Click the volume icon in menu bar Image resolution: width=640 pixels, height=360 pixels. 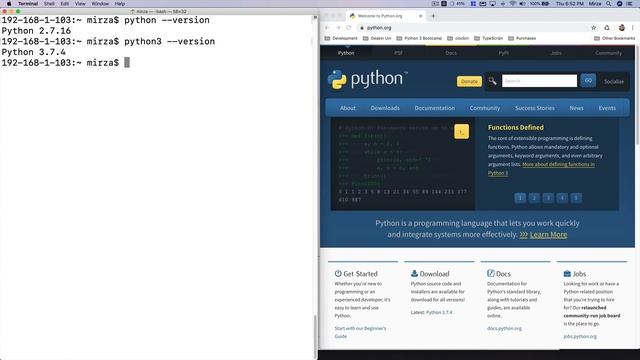click(522, 4)
